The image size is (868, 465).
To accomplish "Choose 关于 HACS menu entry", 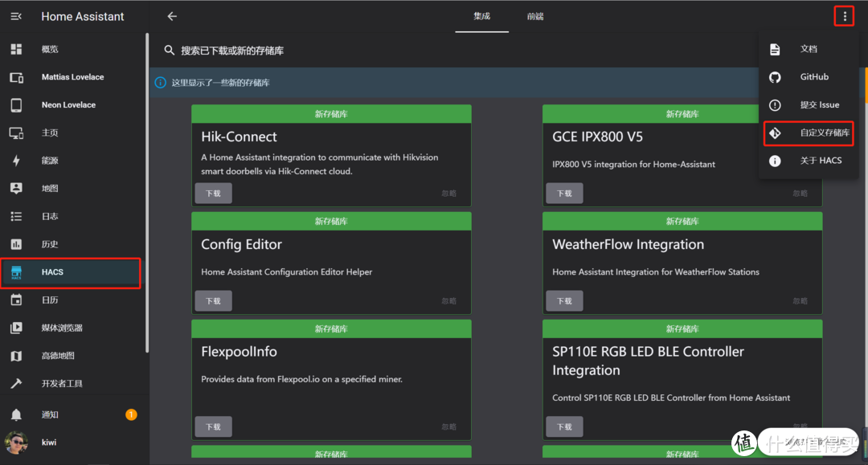I will tap(809, 161).
